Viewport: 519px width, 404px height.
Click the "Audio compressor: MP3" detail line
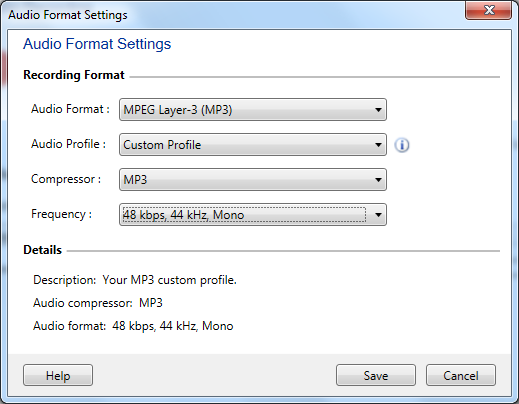(x=98, y=303)
